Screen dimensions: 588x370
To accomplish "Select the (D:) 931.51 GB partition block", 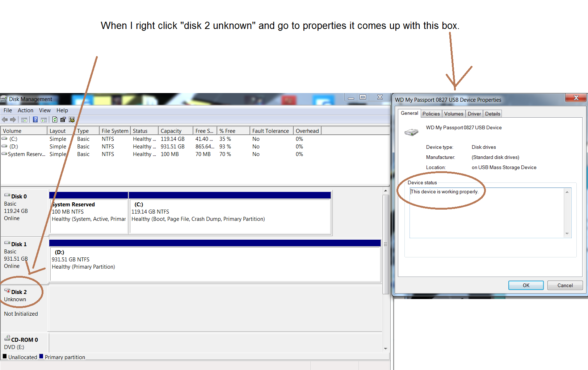I will pyautogui.click(x=215, y=261).
